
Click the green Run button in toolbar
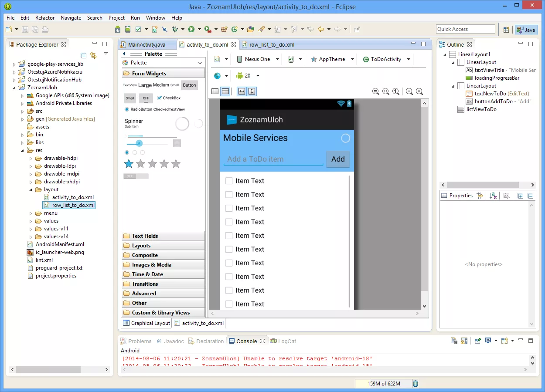pos(191,29)
